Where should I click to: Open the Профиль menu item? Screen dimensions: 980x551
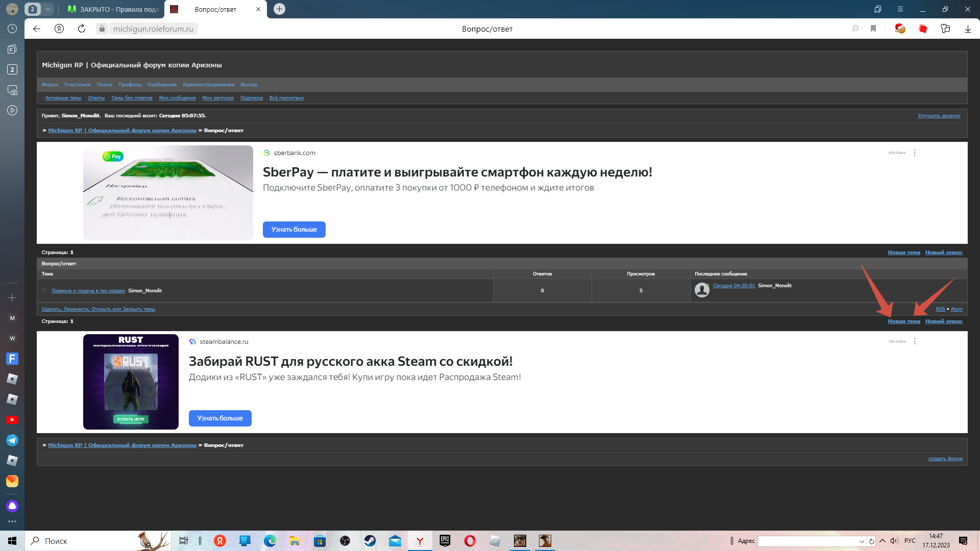point(130,85)
